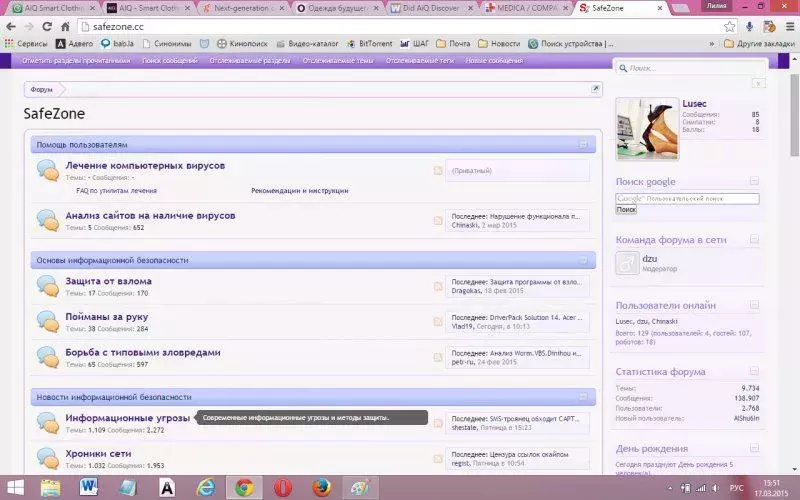The width and height of the screenshot is (800, 500).
Task: Open Word from the taskbar
Action: [x=89, y=488]
